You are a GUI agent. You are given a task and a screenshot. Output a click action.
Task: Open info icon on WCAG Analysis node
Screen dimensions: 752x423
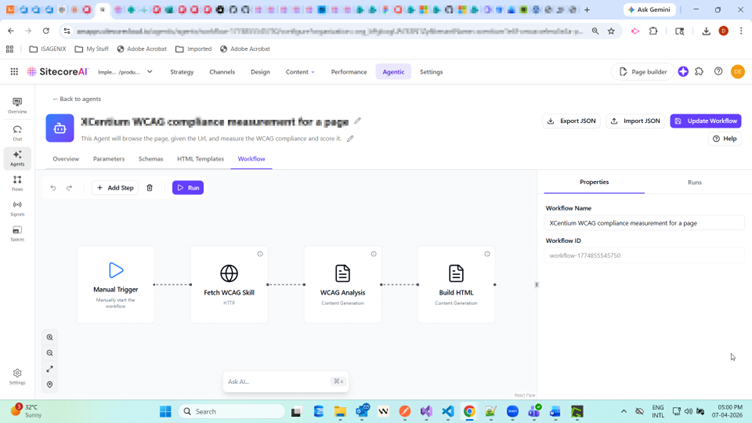(x=374, y=254)
